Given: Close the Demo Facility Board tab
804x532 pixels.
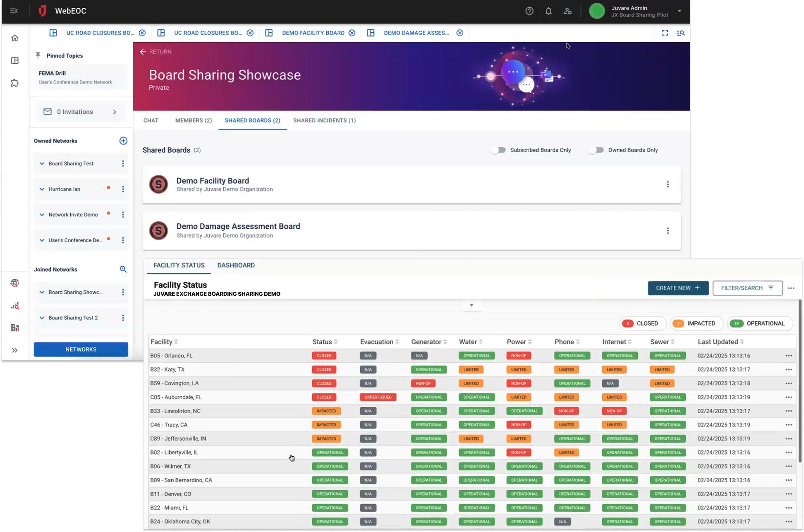Looking at the screenshot, I should (352, 33).
